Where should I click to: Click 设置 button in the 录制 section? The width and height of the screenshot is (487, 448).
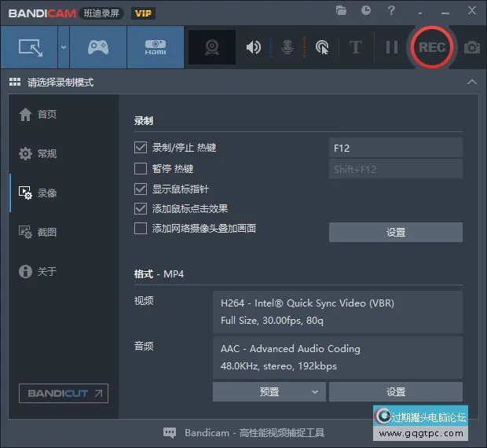[x=395, y=232]
